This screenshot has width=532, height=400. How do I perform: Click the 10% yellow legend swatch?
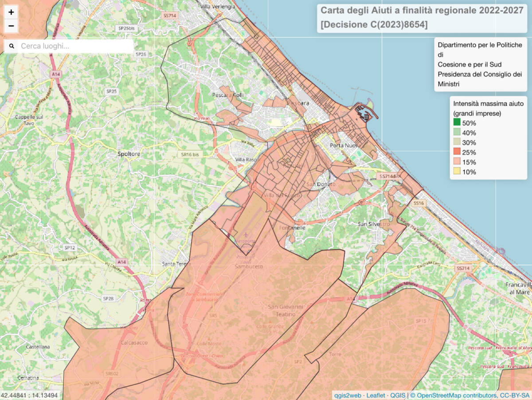(457, 172)
